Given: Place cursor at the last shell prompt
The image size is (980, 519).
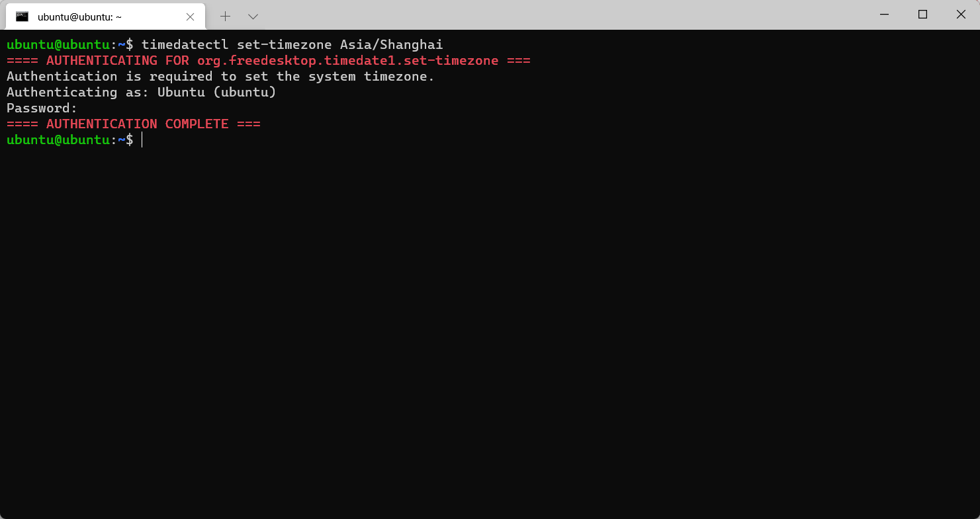Looking at the screenshot, I should point(142,140).
